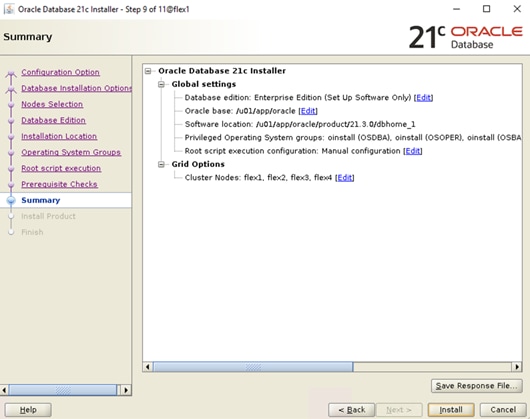
Task: Open the Nodes Selection step
Action: (x=52, y=104)
